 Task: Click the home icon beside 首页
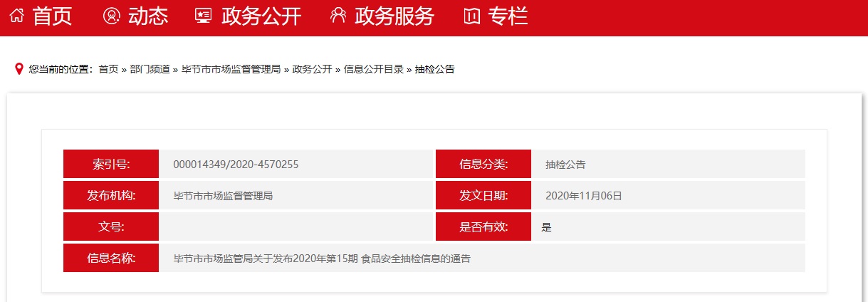18,16
